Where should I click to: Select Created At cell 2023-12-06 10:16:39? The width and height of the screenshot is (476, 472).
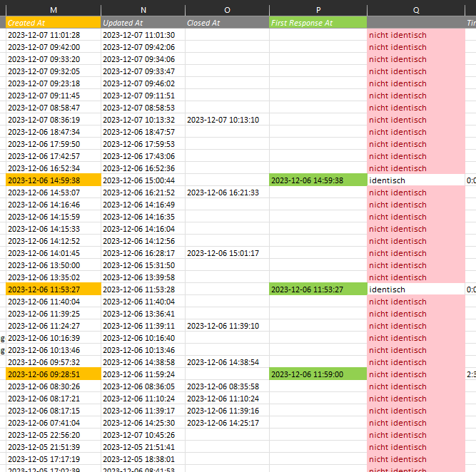(x=54, y=338)
